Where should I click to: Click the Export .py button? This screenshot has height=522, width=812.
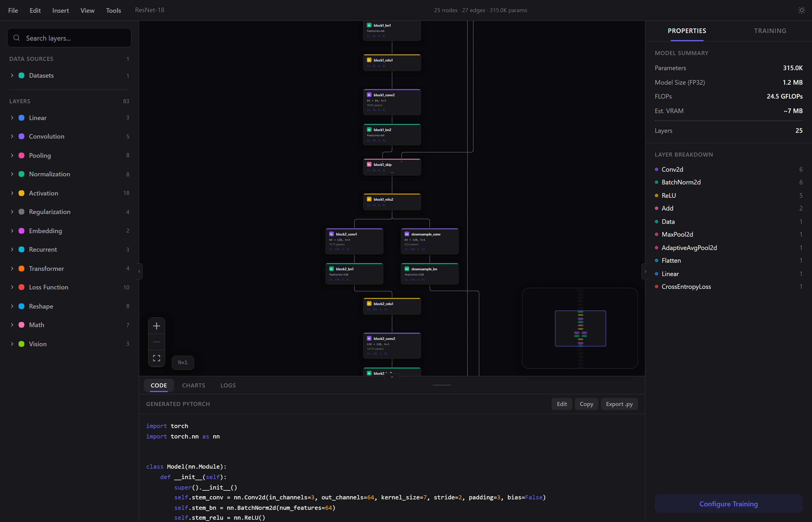[x=619, y=404]
